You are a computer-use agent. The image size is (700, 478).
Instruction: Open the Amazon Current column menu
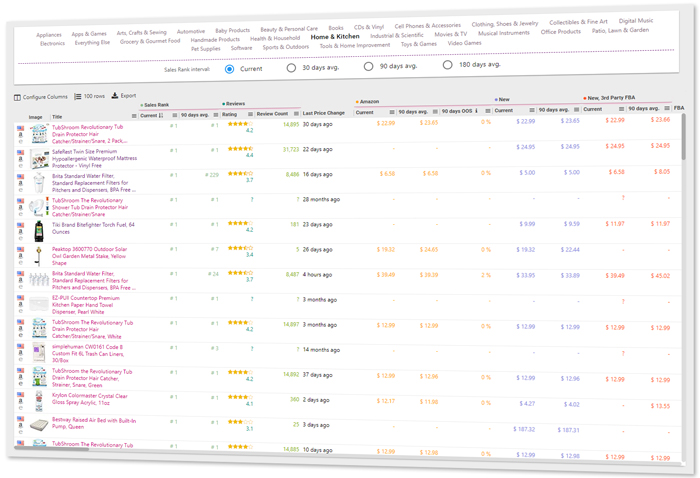(392, 112)
